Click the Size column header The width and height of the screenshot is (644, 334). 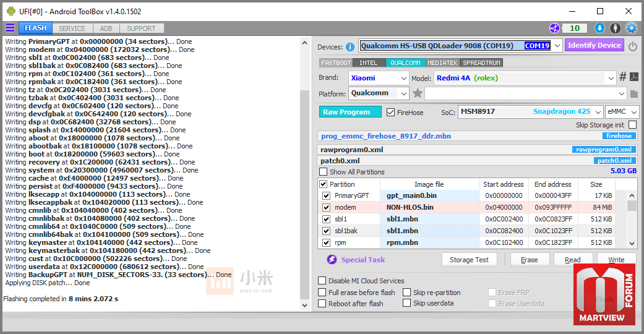(596, 184)
